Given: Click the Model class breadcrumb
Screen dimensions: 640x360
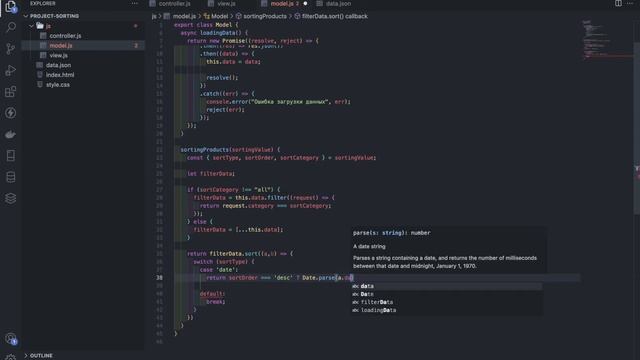Looking at the screenshot, I should click(x=220, y=16).
